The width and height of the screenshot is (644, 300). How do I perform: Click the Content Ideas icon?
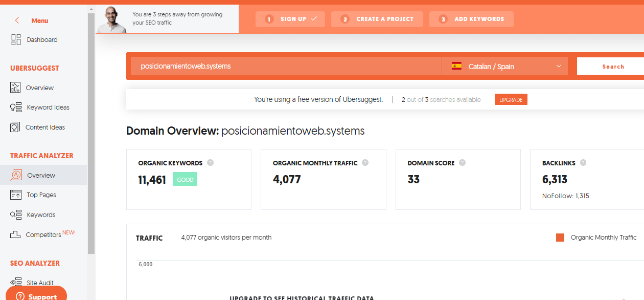15,127
